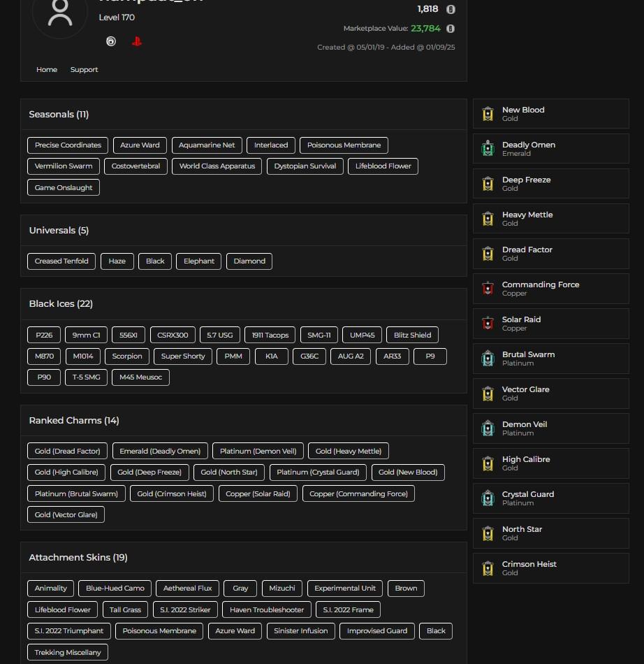Click the Attachment Skins (19) section header
This screenshot has width=644, height=664.
click(x=78, y=558)
